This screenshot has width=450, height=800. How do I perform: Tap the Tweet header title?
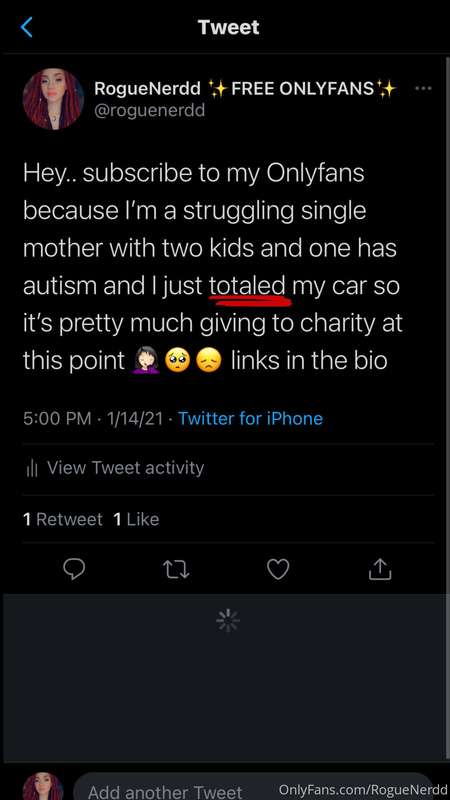[x=229, y=27]
